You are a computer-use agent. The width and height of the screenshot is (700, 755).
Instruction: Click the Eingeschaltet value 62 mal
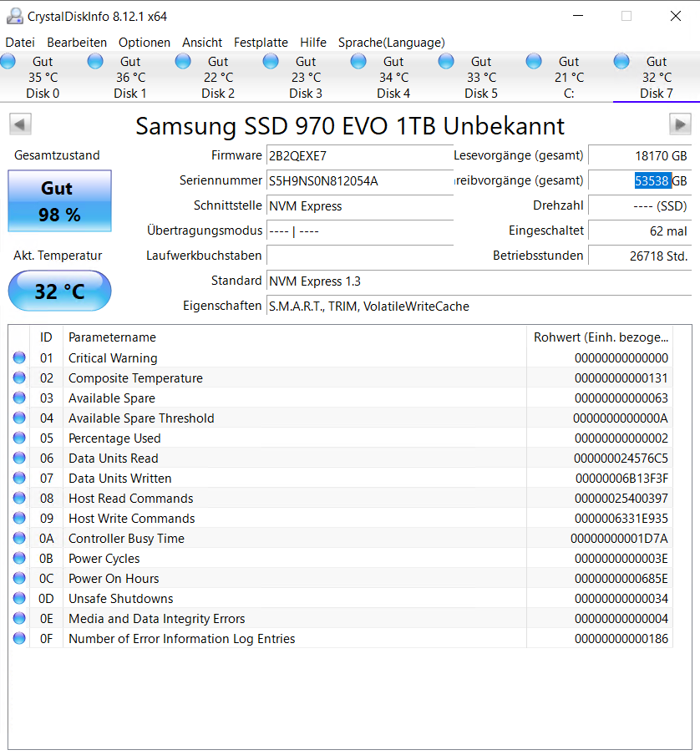pos(640,231)
